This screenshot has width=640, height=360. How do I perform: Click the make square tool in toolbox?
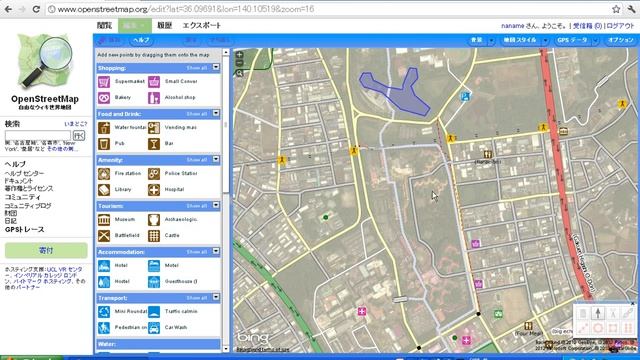[613, 328]
